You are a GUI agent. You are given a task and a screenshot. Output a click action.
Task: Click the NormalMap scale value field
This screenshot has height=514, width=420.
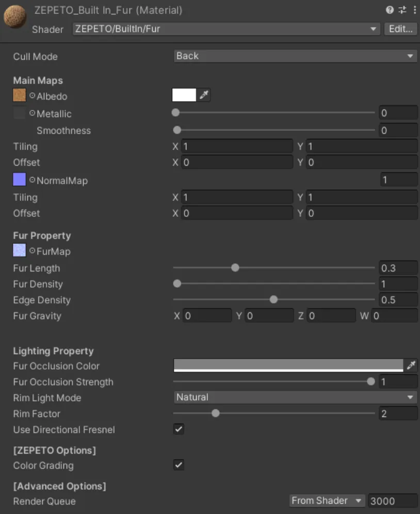[399, 180]
